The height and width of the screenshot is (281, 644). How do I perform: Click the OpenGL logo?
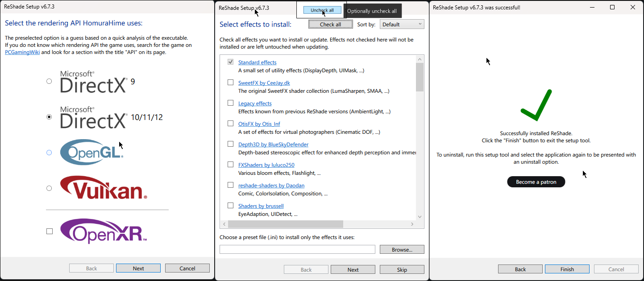pyautogui.click(x=91, y=152)
